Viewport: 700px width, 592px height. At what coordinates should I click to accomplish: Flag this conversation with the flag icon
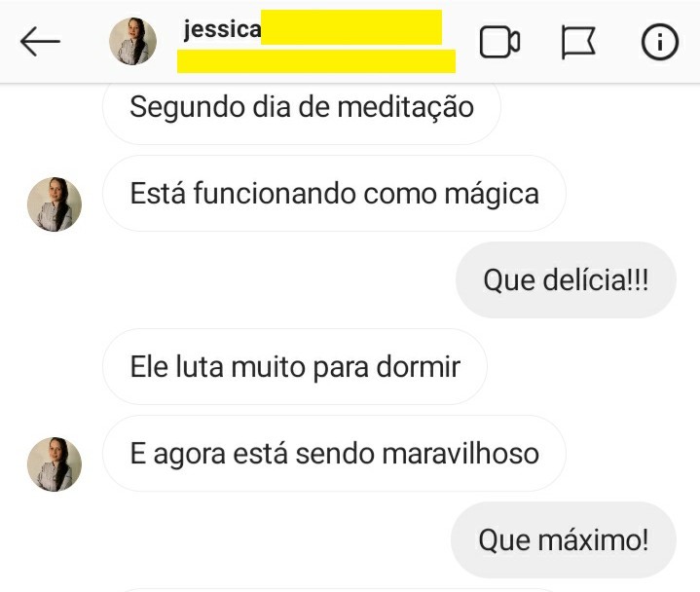(578, 42)
